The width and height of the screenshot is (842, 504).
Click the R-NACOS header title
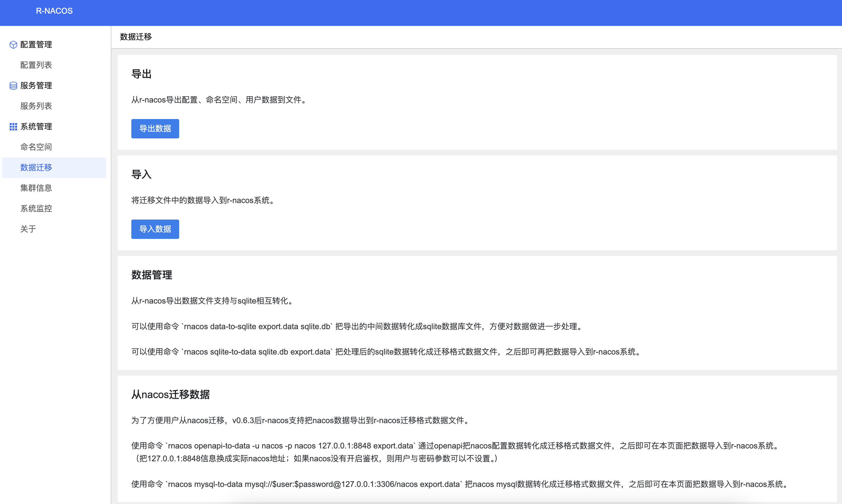(x=54, y=11)
